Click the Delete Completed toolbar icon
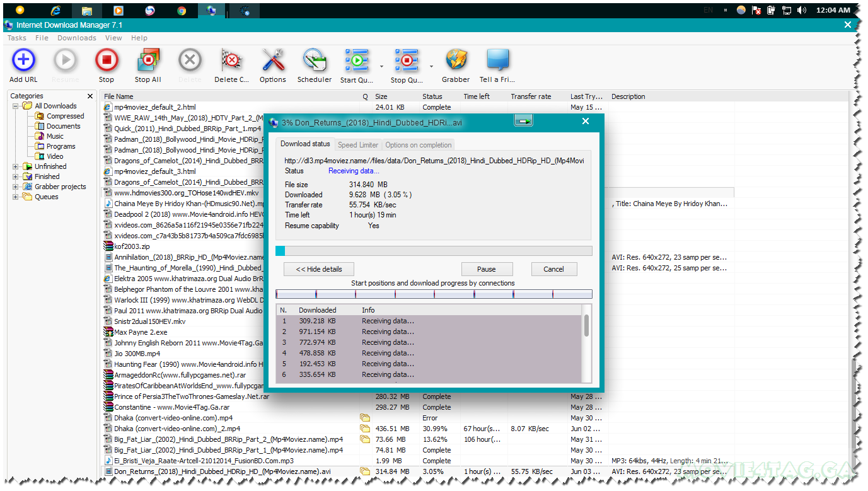The image size is (868, 491). click(231, 61)
